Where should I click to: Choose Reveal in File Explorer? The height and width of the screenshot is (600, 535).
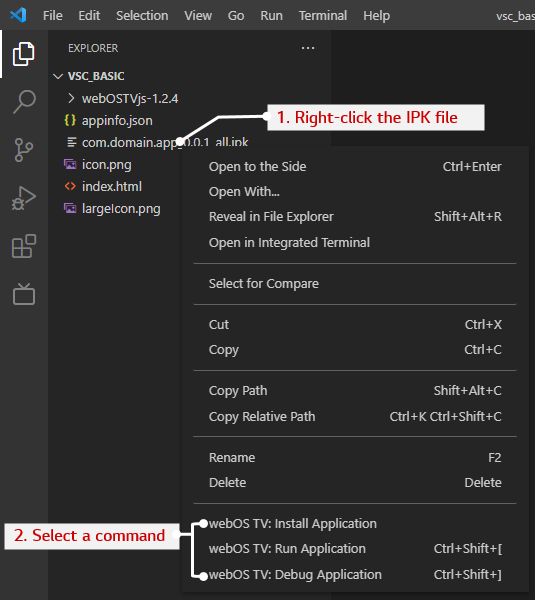[355, 217]
